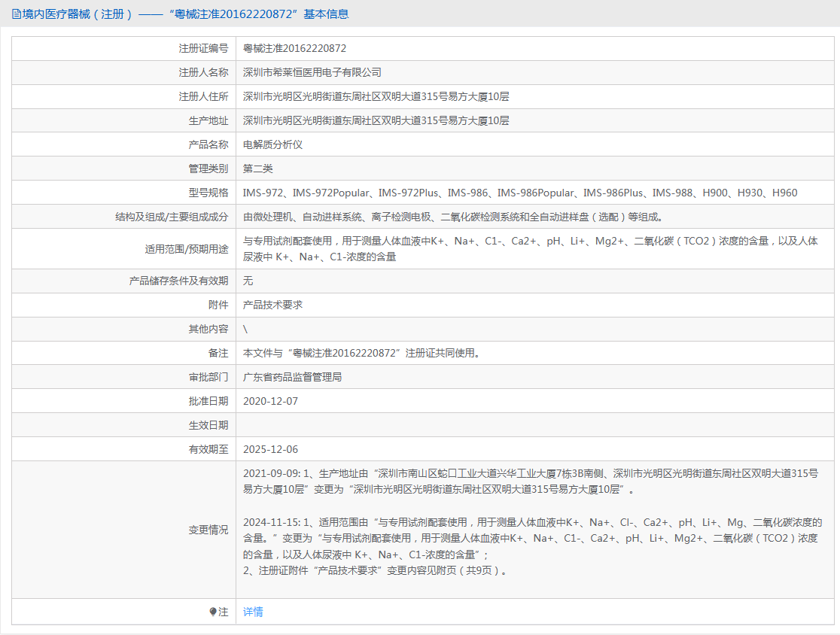Click the 注册人住所 address value
This screenshot has height=635, width=840.
point(376,96)
